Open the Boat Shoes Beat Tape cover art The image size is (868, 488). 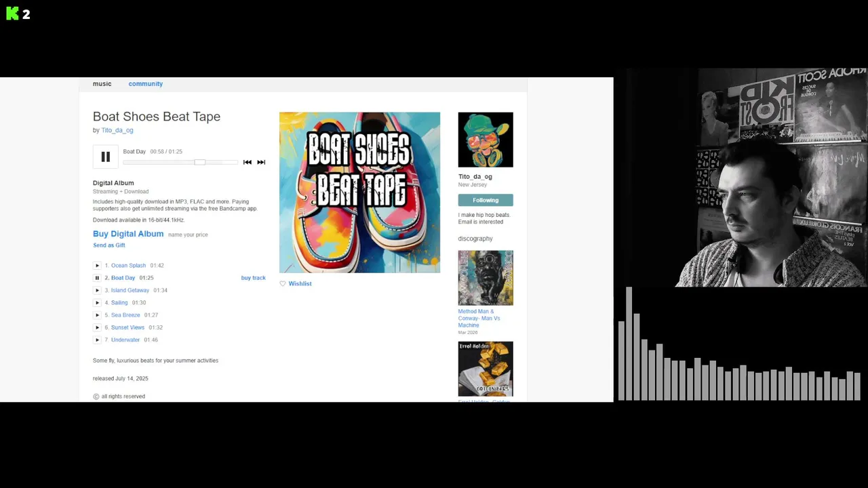[x=359, y=192]
